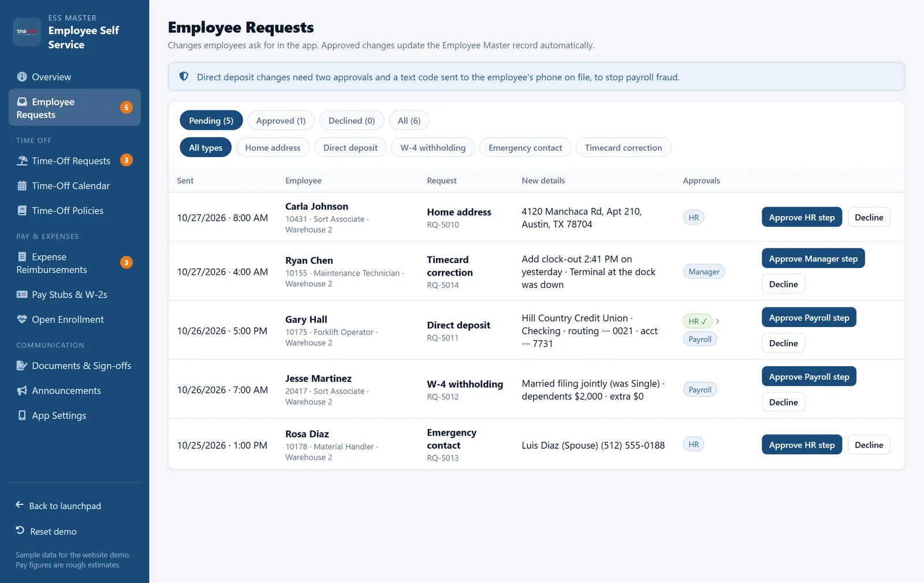924x583 pixels.
Task: Click the Manager badge in Ryan Chen's row
Action: 704,272
